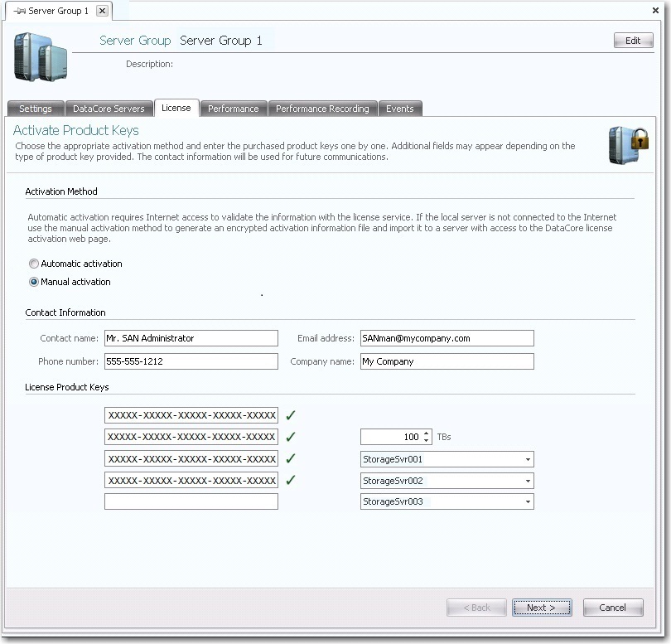
Task: Expand the StorageSvr002 server dropdown
Action: pyautogui.click(x=527, y=481)
